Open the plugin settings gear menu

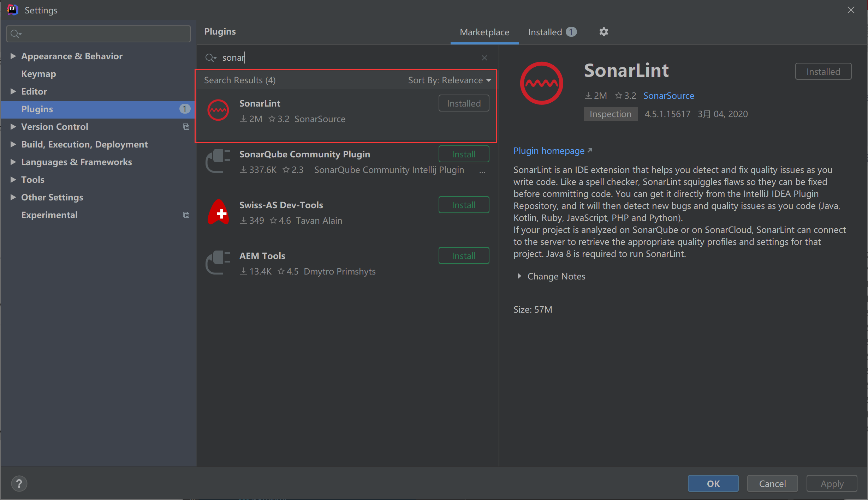tap(604, 32)
